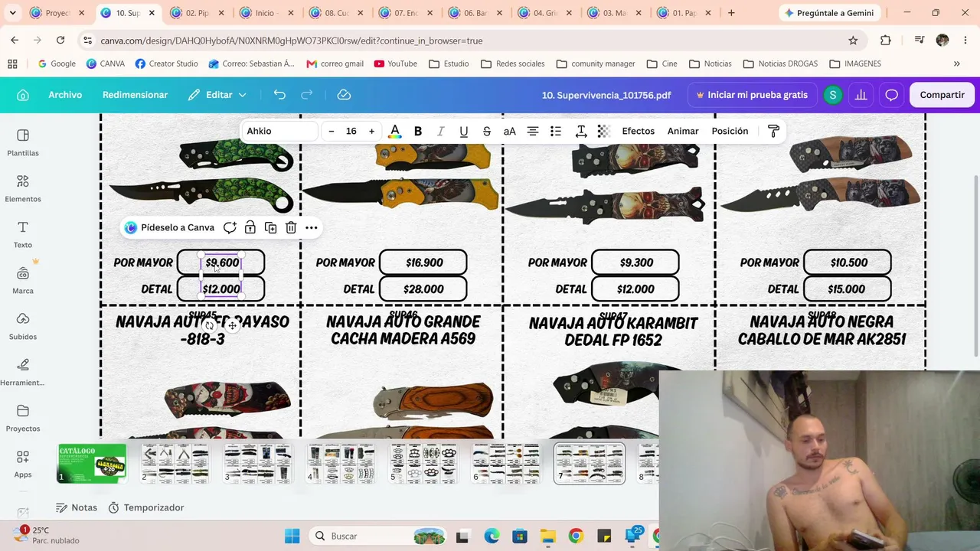This screenshot has height=551, width=980.
Task: Click Pregúntale a Gemini button
Action: click(828, 13)
